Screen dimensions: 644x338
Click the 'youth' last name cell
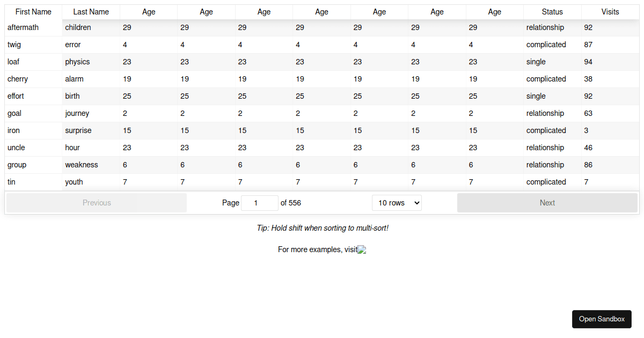pos(91,182)
